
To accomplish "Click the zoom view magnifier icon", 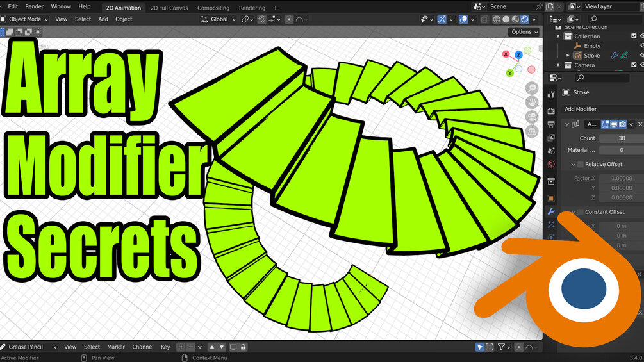I will coord(532,88).
